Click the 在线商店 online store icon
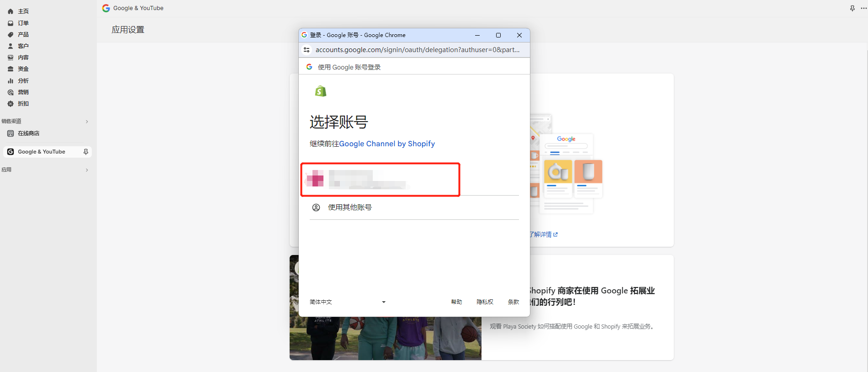Image resolution: width=868 pixels, height=372 pixels. point(11,133)
